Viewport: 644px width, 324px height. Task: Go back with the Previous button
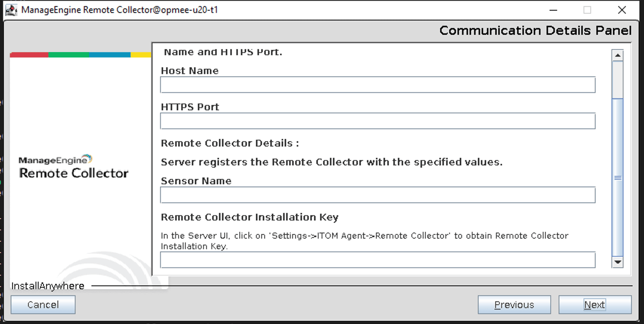click(x=514, y=305)
